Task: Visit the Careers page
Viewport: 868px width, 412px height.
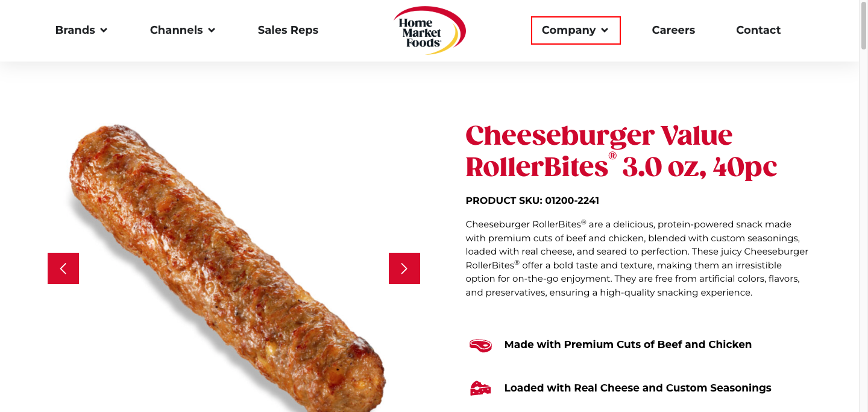Action: point(673,30)
